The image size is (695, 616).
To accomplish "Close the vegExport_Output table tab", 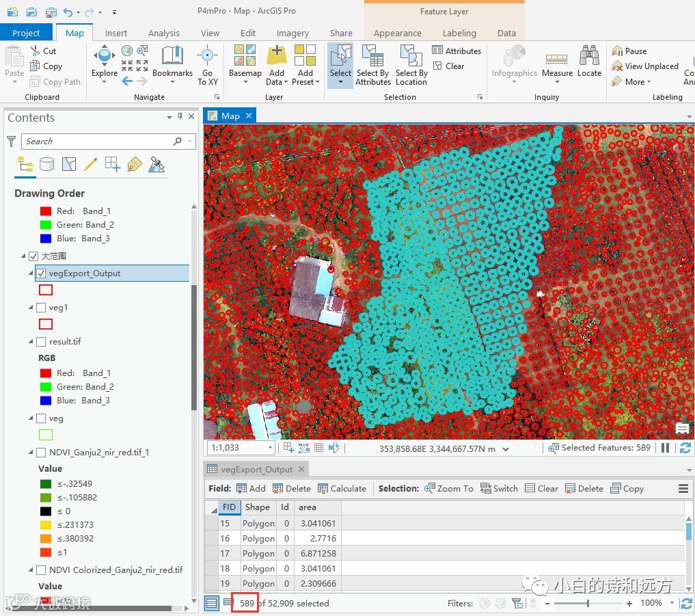I will [x=301, y=469].
